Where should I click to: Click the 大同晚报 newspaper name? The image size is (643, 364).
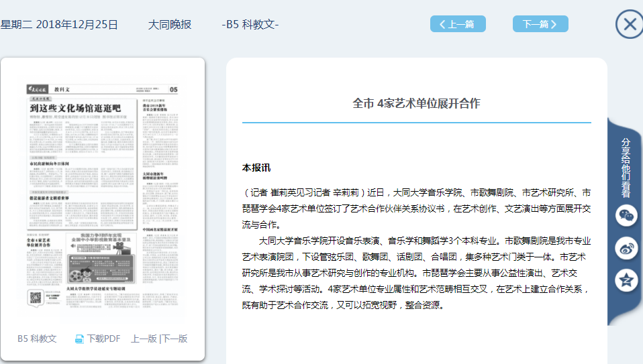coord(170,25)
